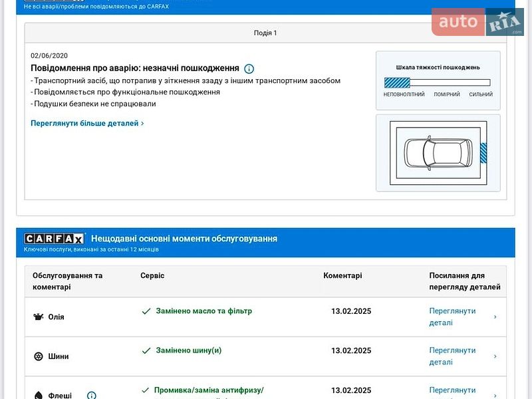Viewport: 532px width, 399px height.
Task: Expand oil row using right chevron arrow
Action: coord(495,317)
